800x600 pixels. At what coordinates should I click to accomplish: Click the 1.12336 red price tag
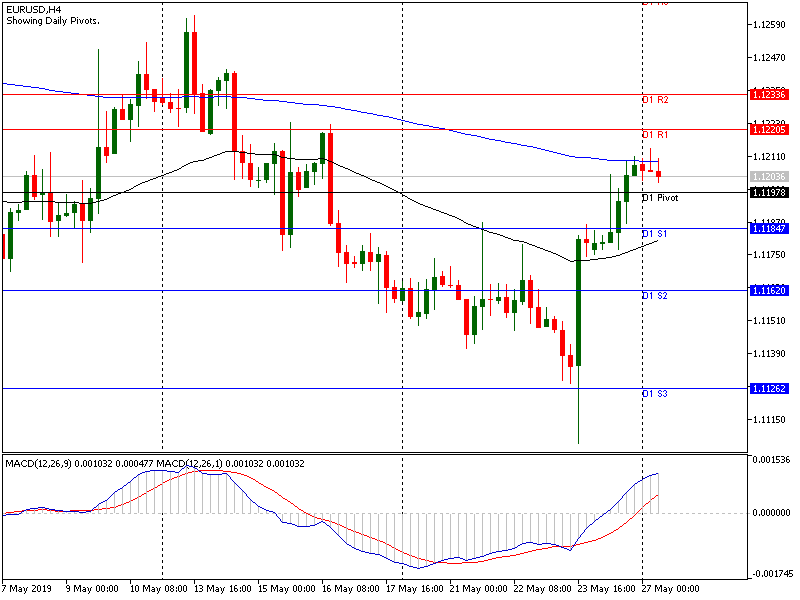coord(770,94)
